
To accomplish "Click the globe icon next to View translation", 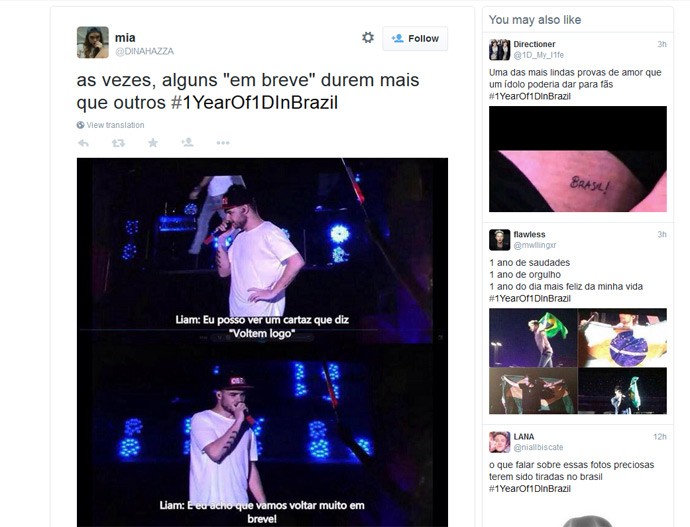I will tap(80, 125).
